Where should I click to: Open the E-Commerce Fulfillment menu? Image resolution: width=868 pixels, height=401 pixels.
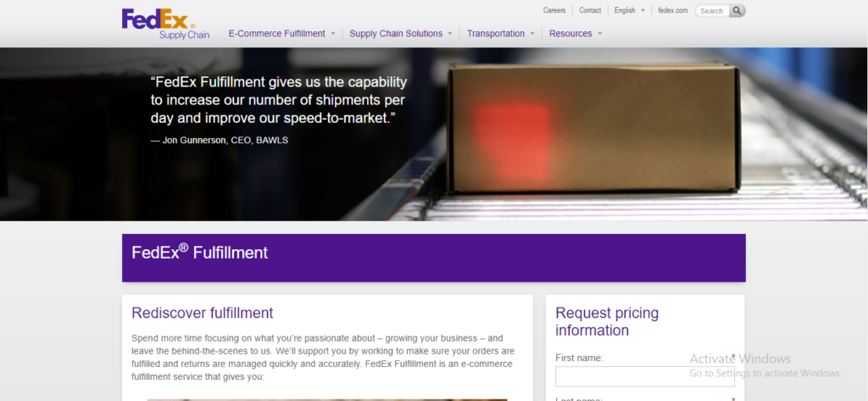click(277, 33)
